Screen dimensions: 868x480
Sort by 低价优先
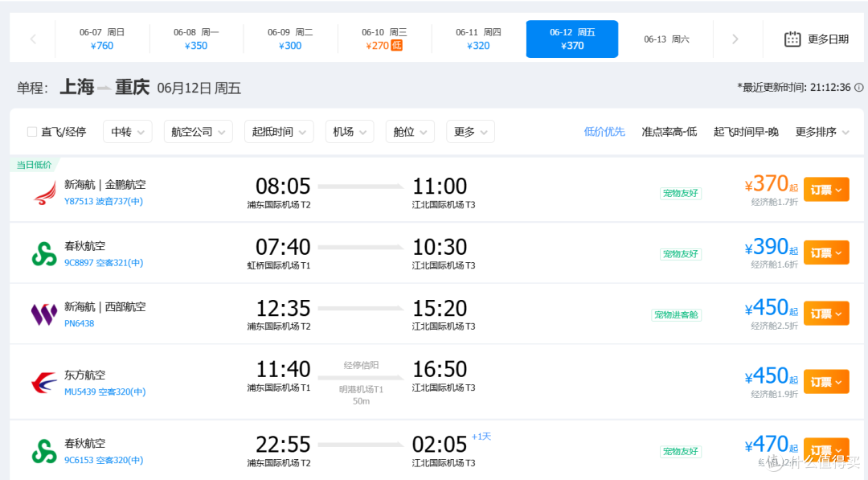(x=604, y=132)
